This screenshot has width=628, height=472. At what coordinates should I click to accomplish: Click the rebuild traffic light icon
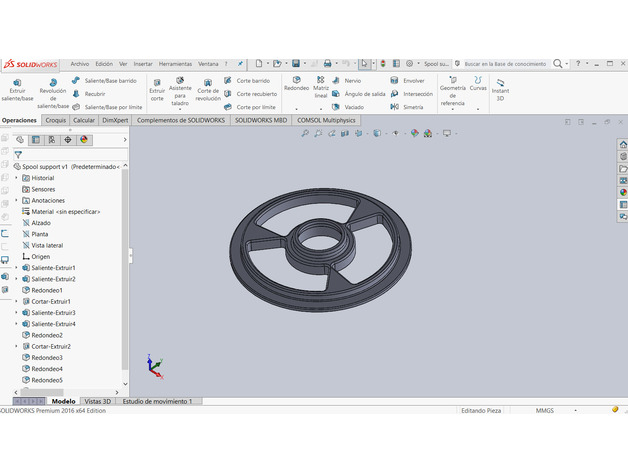tap(383, 63)
